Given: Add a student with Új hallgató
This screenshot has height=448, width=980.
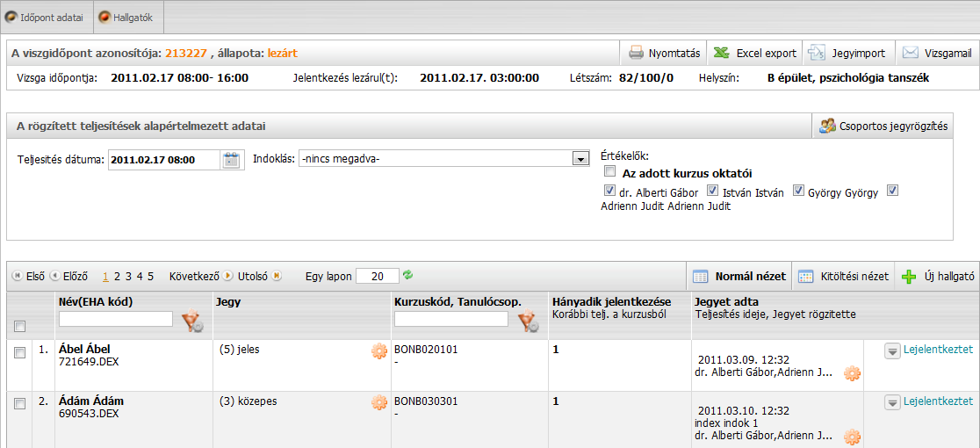Looking at the screenshot, I should (939, 276).
